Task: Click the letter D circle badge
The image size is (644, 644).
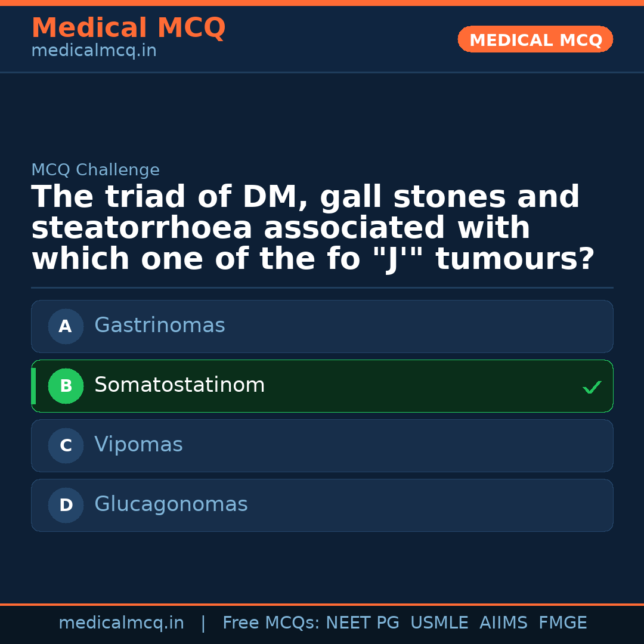Action: tap(66, 505)
